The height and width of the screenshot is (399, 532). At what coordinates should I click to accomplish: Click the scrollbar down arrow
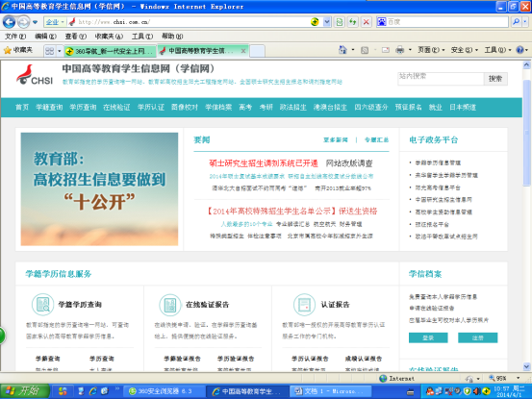(x=526, y=366)
